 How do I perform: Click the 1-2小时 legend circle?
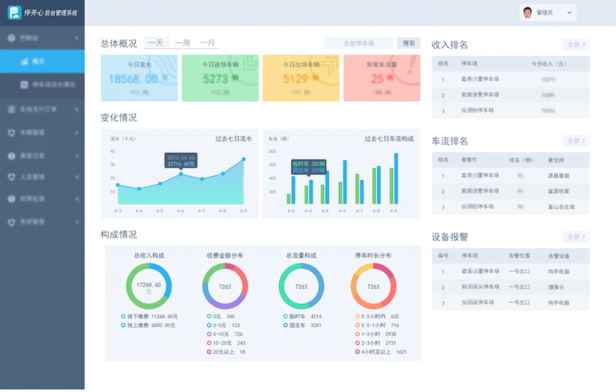pos(358,334)
